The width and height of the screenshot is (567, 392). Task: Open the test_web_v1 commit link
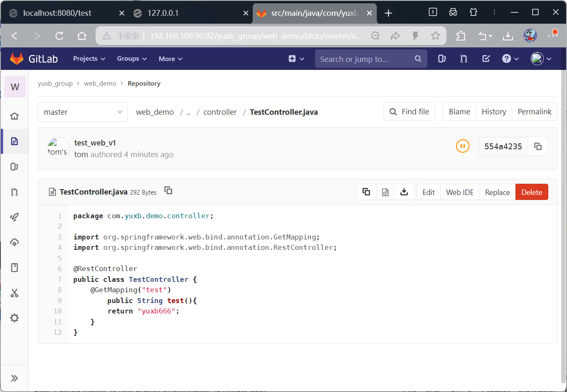click(x=95, y=143)
